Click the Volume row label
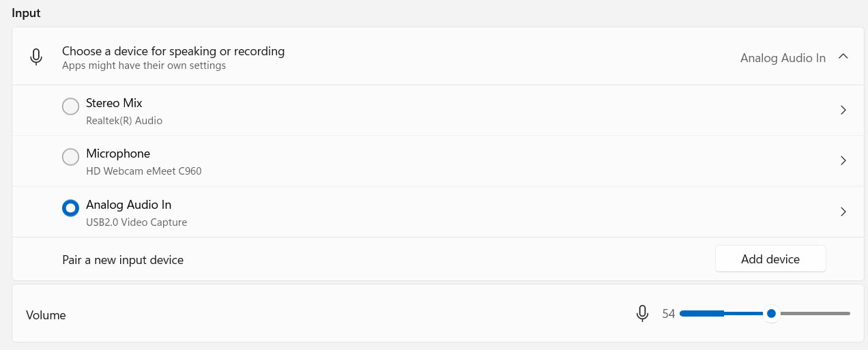The image size is (868, 350). pos(46,315)
